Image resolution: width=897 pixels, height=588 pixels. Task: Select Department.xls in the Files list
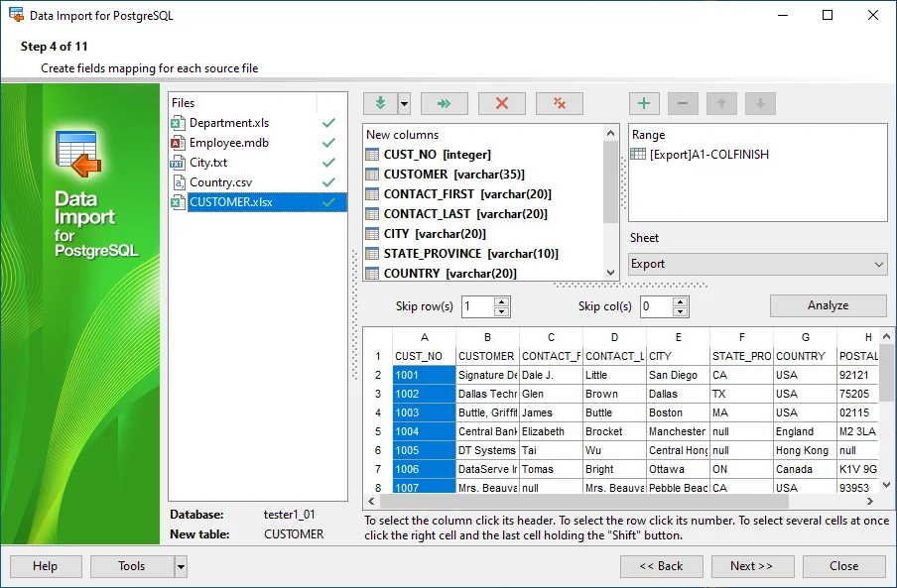(x=228, y=123)
